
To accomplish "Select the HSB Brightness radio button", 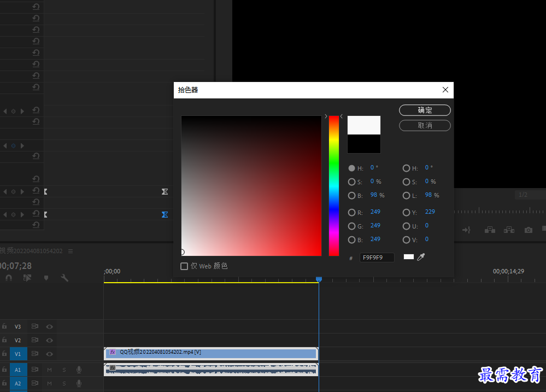I will tap(351, 196).
